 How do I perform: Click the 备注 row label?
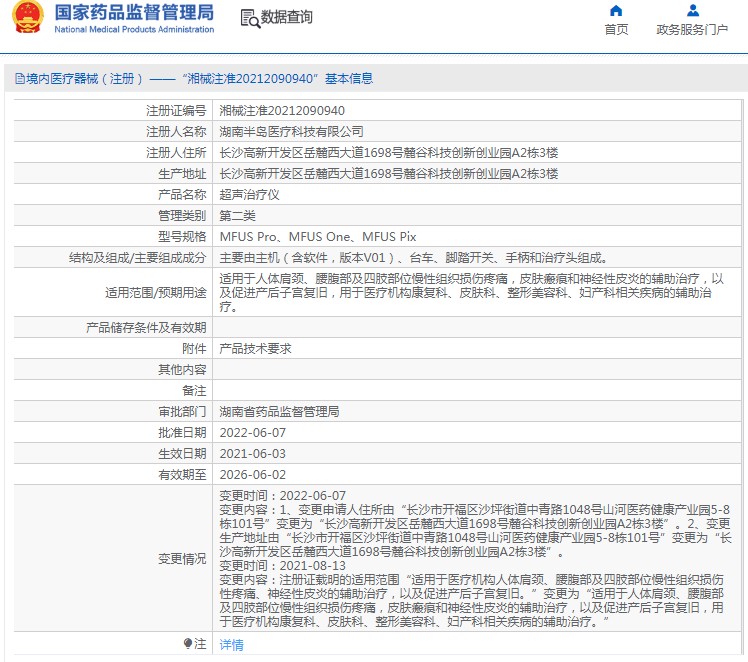pos(194,391)
